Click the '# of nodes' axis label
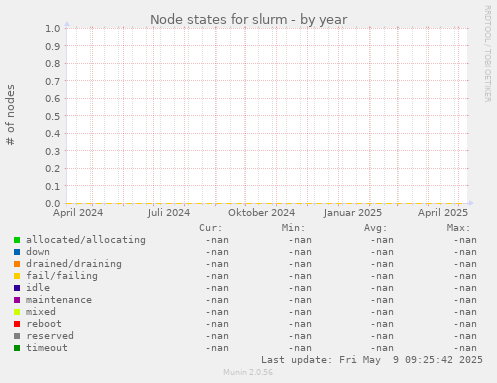The image size is (497, 383). (10, 115)
